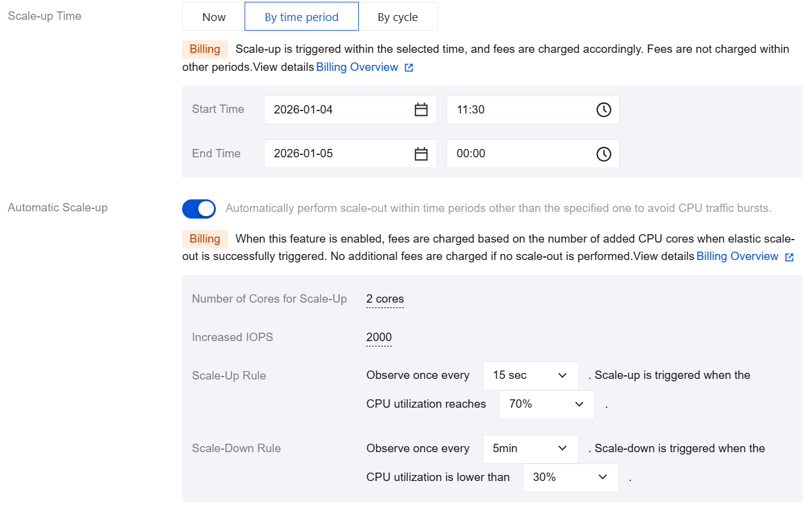Open Billing Overview link under Automatic Scale-up
The image size is (812, 508).
737,256
